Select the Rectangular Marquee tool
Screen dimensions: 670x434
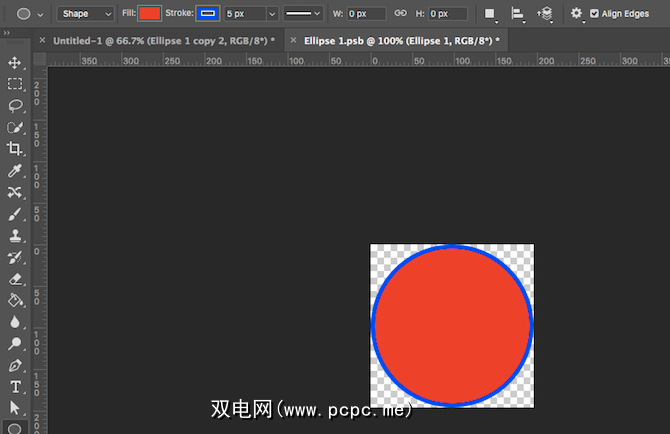pos(15,84)
